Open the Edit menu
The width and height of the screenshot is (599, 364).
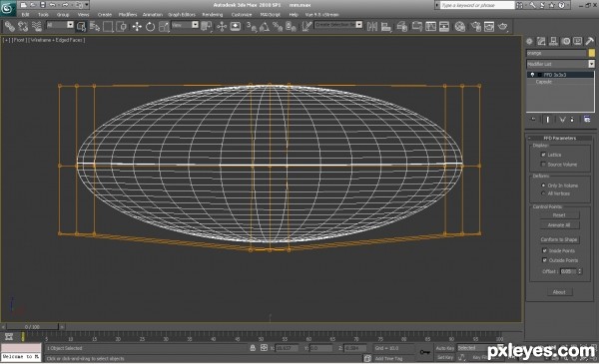pos(25,15)
